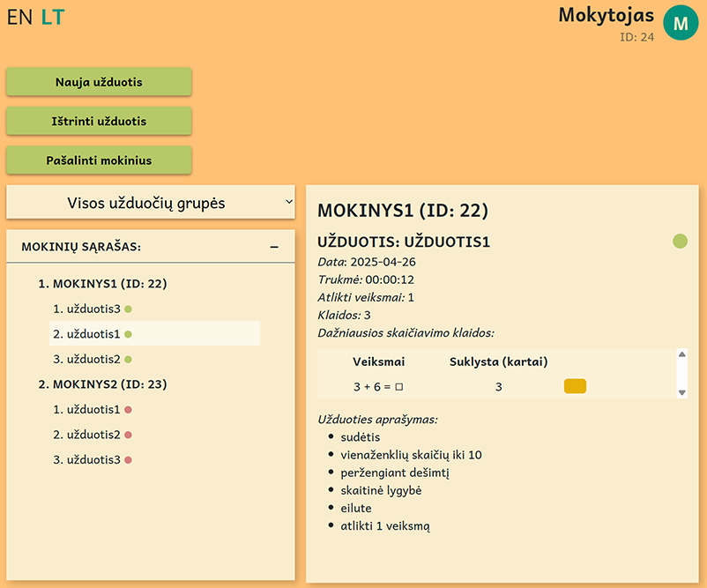The image size is (707, 588).
Task: Switch language to LT
Action: 53,18
